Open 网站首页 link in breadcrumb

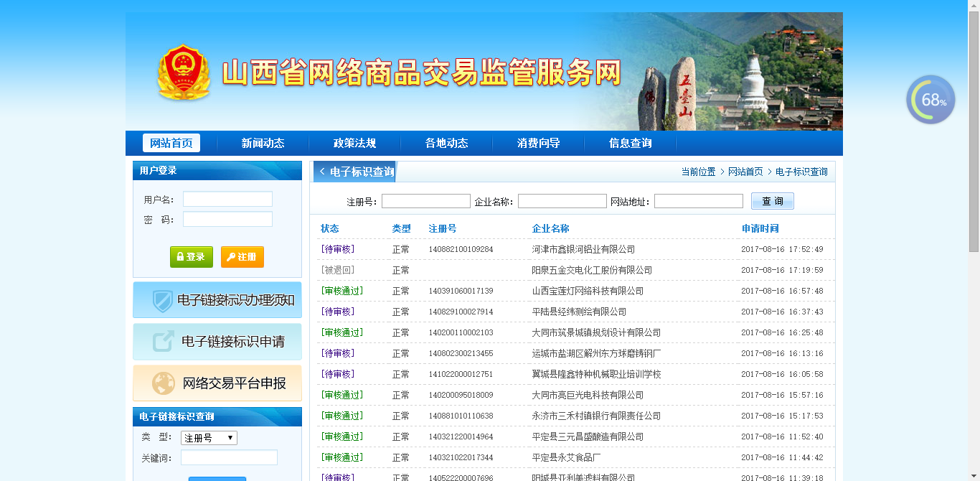[745, 172]
